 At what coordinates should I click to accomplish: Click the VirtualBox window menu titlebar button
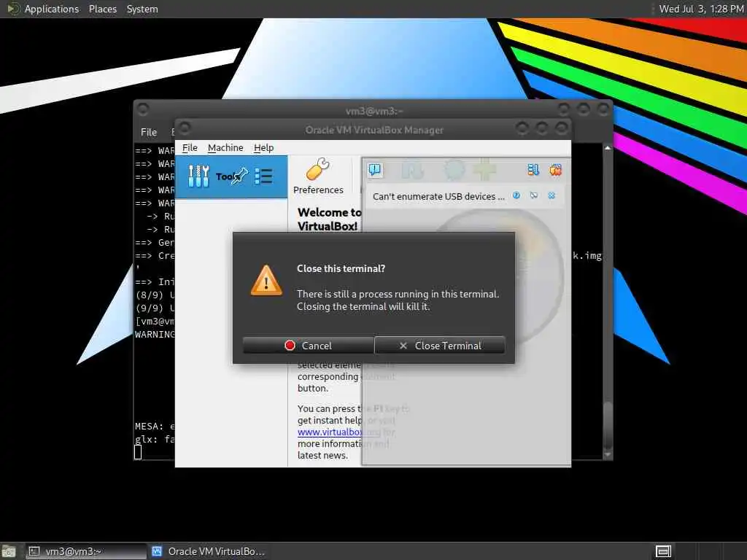185,128
